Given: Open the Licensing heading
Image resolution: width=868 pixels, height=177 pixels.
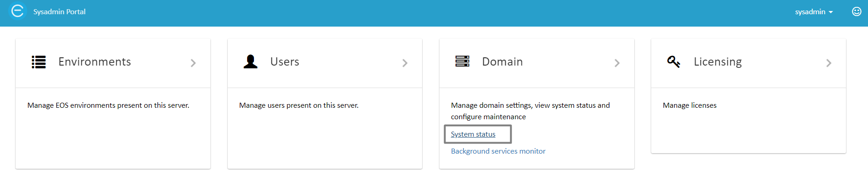Looking at the screenshot, I should pos(718,62).
